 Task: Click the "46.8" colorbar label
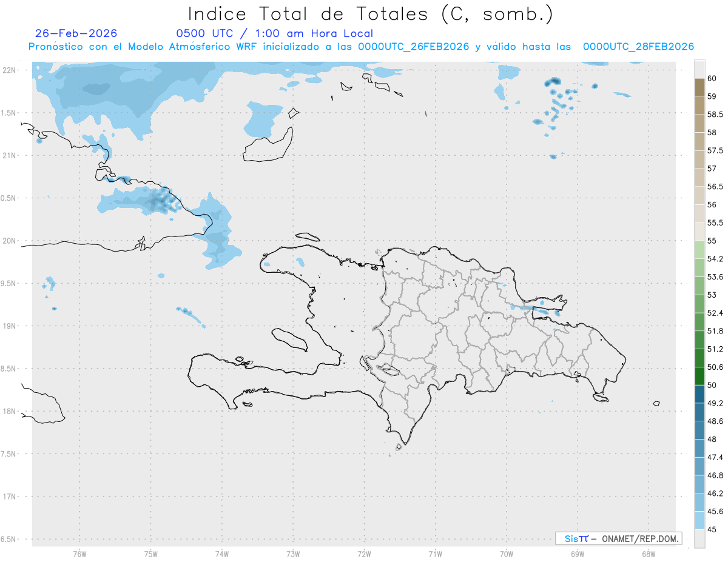pos(715,475)
